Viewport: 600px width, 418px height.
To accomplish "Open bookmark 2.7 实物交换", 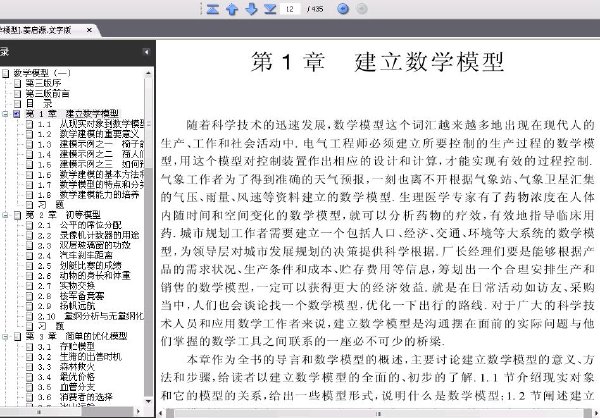I will [66, 286].
